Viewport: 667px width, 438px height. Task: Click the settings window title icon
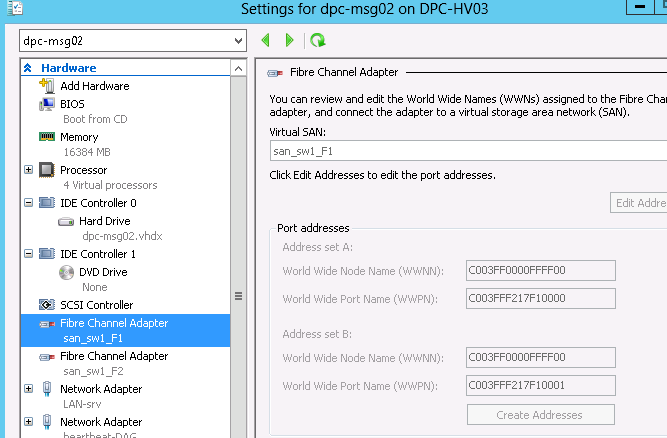pyautogui.click(x=15, y=8)
